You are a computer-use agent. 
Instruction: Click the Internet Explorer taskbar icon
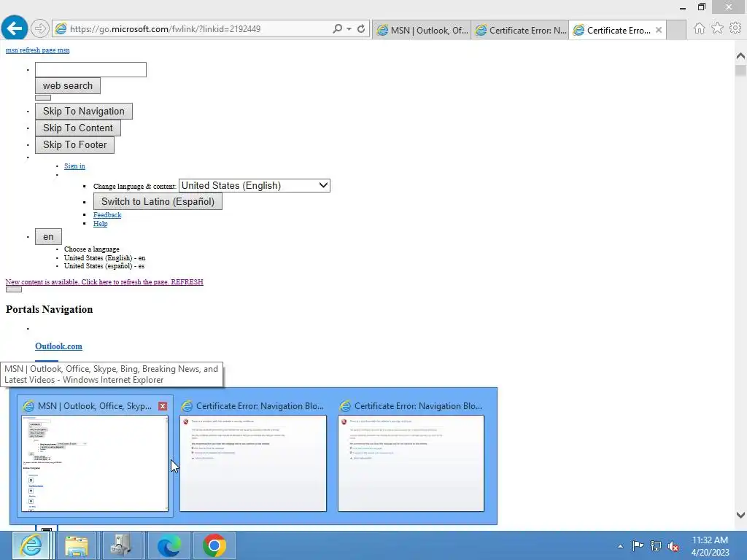[x=31, y=545]
